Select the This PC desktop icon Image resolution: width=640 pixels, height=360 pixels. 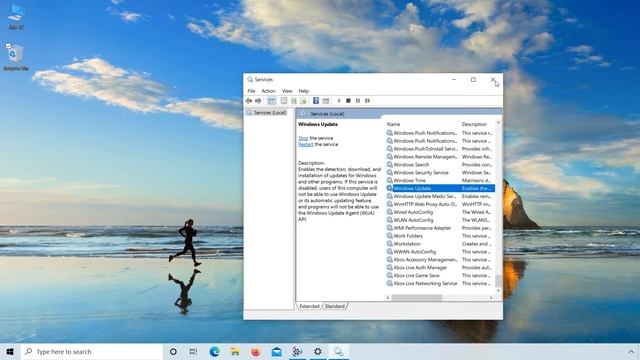(16, 17)
